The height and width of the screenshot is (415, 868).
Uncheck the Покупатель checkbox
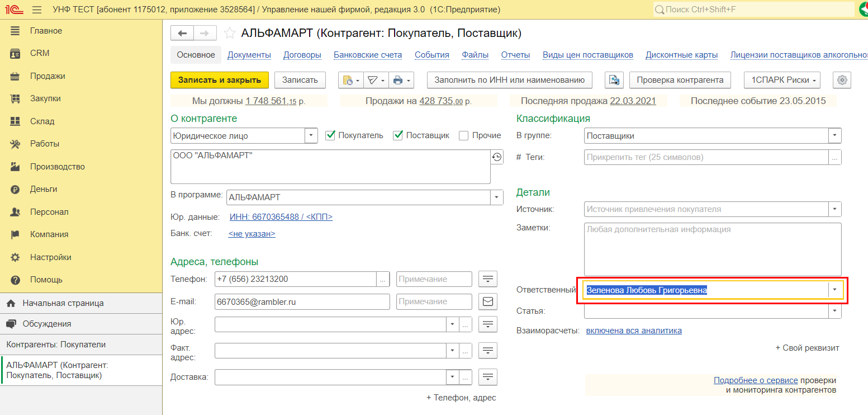click(x=330, y=135)
